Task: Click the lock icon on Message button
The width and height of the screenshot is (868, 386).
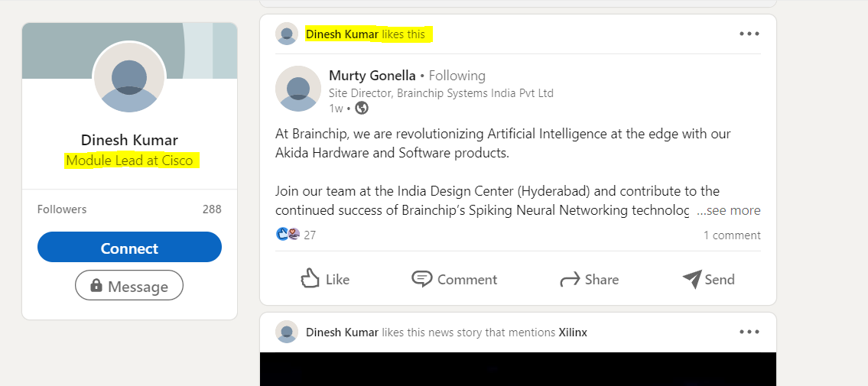Action: point(96,286)
